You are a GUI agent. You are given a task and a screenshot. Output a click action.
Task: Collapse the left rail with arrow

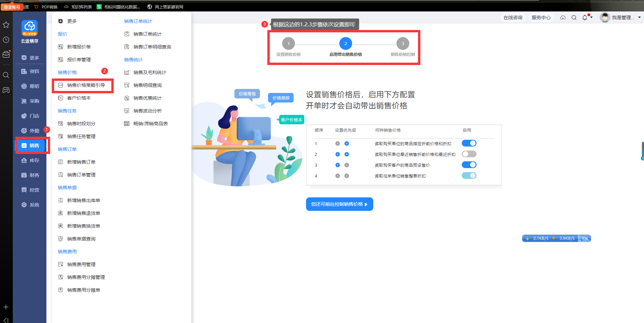pos(6,320)
